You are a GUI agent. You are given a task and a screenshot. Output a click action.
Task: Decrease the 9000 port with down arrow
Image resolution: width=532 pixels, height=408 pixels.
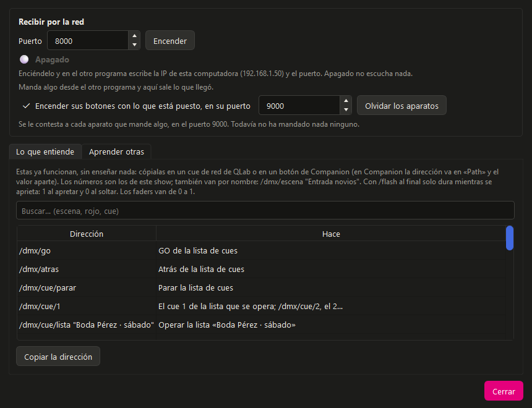coord(346,109)
